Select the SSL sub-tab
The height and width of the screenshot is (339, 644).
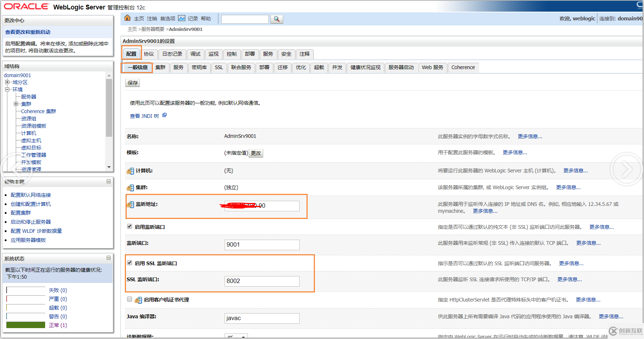(219, 67)
